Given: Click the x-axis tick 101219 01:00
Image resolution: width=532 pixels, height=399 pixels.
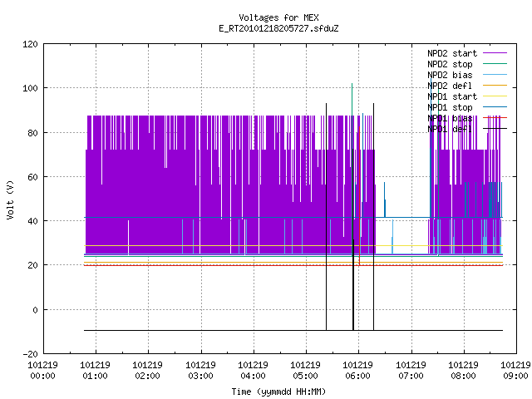Looking at the screenshot, I should click(96, 371).
